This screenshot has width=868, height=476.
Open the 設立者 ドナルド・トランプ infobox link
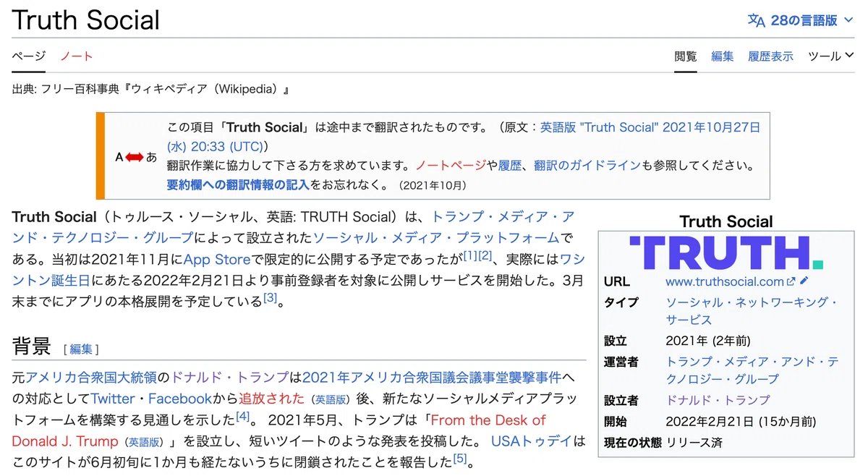[x=718, y=400]
